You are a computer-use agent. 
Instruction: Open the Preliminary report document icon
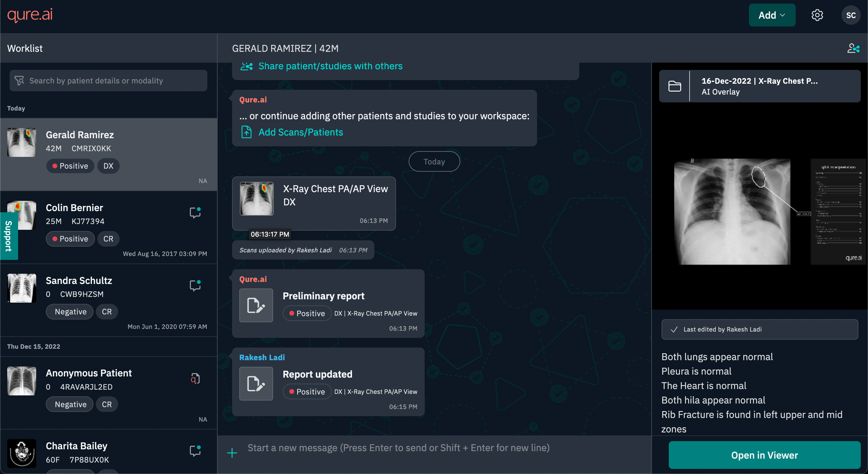click(256, 305)
